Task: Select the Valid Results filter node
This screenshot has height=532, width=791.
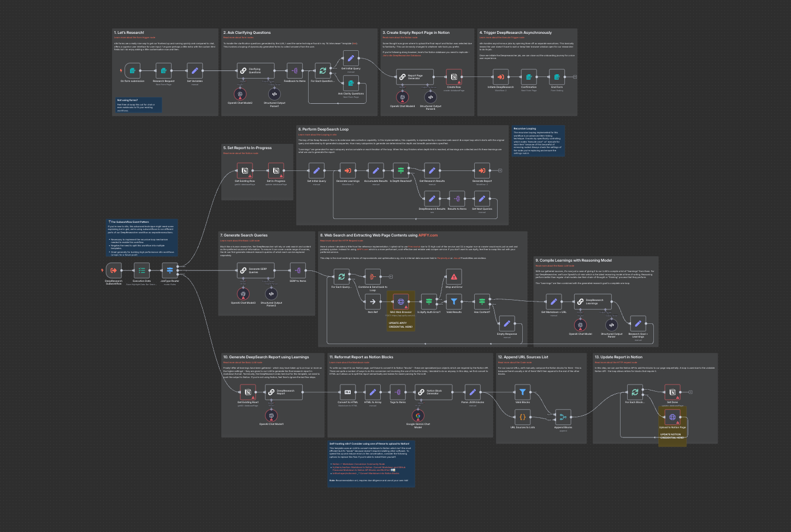Action: pyautogui.click(x=453, y=302)
